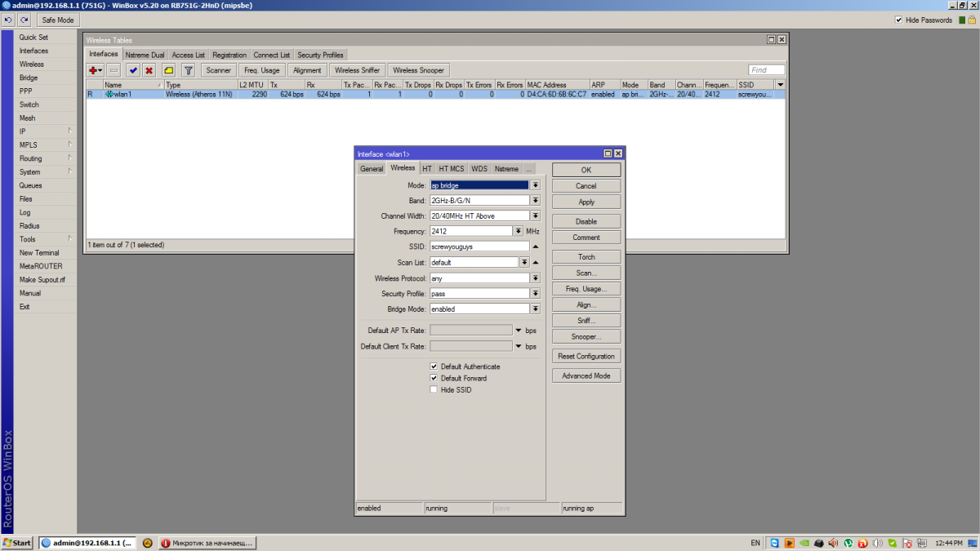Toggle the Hide Passwords checkbox
Screen dimensions: 980x551
899,20
